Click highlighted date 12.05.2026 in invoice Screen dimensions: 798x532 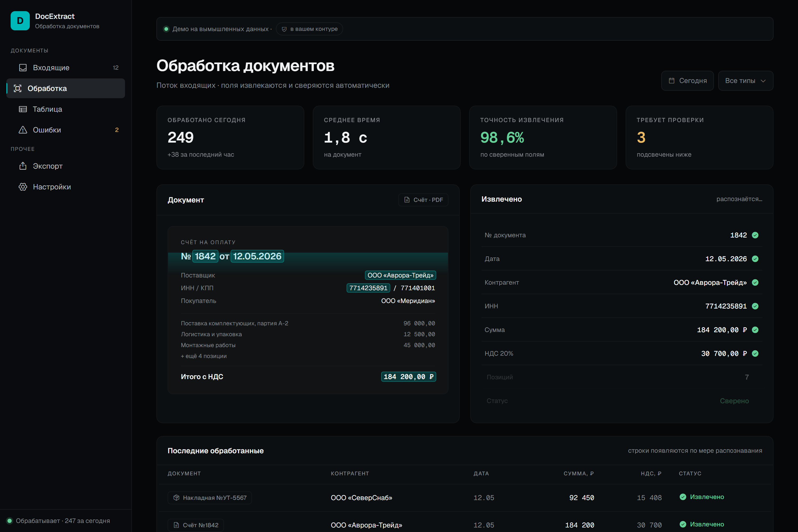pyautogui.click(x=257, y=256)
